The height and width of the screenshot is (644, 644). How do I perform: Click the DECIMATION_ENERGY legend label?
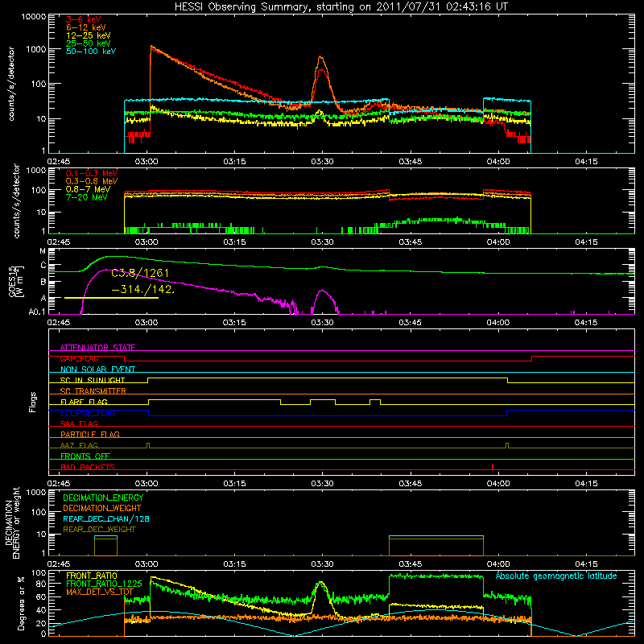(x=103, y=497)
